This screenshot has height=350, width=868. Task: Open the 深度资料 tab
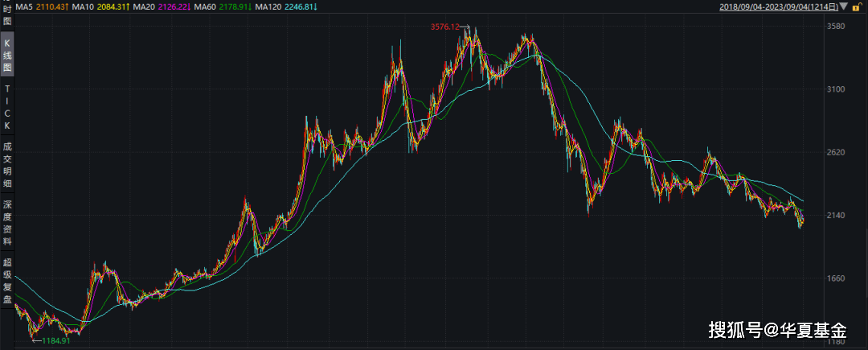(x=7, y=223)
